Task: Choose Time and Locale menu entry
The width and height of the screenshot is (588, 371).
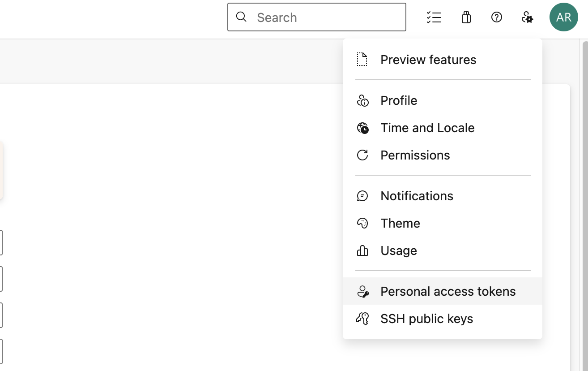Action: (x=427, y=128)
